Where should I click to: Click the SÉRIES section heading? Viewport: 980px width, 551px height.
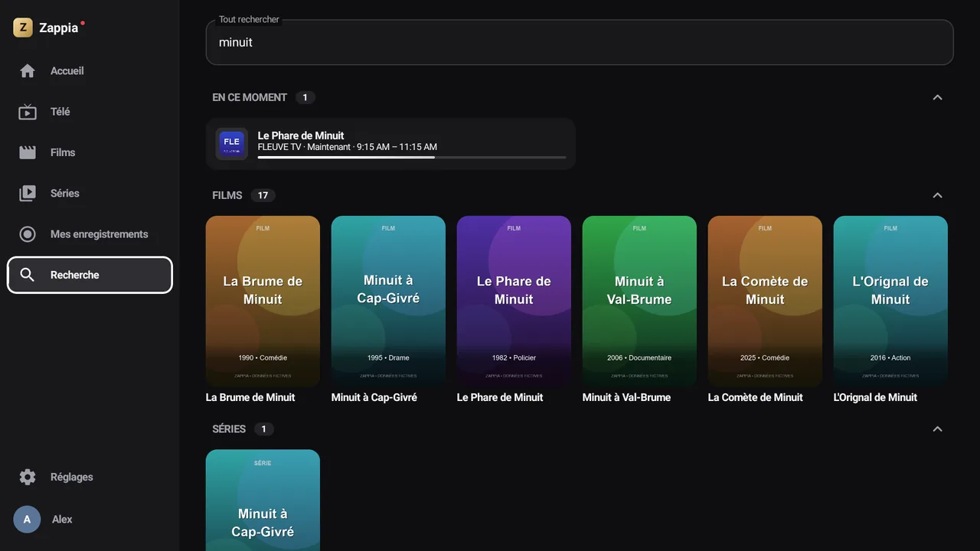[229, 429]
